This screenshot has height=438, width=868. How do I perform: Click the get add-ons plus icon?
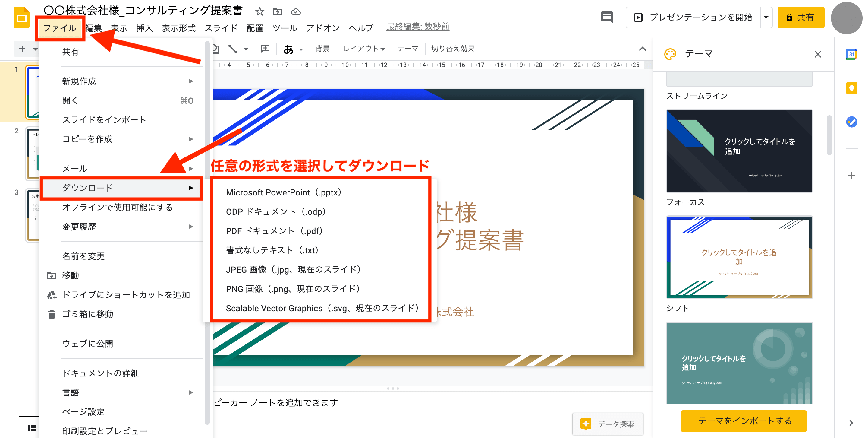851,176
